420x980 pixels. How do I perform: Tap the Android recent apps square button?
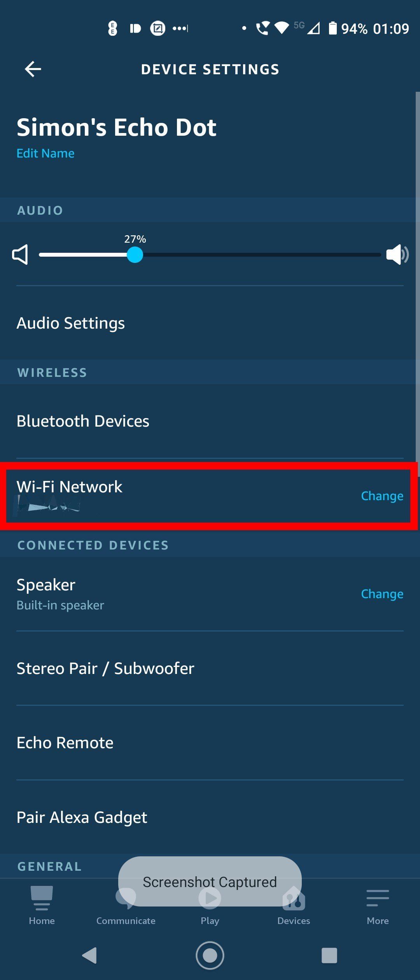(x=329, y=955)
